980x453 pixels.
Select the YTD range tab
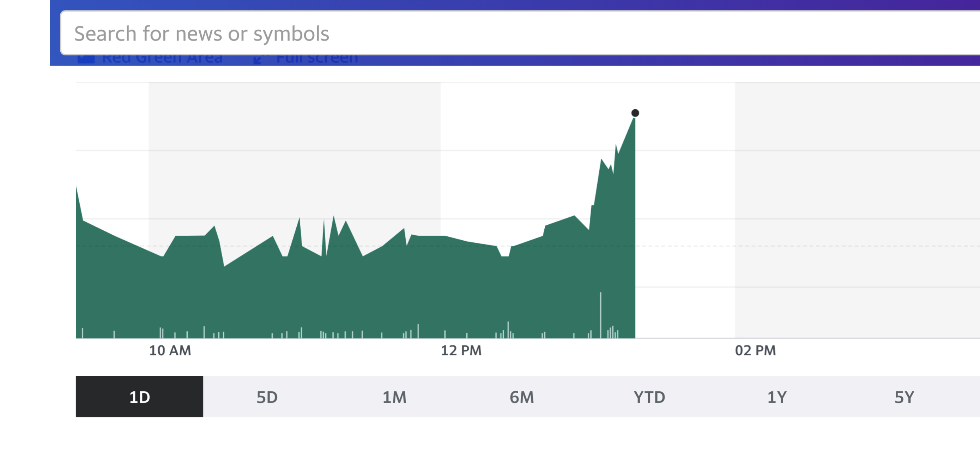[649, 397]
